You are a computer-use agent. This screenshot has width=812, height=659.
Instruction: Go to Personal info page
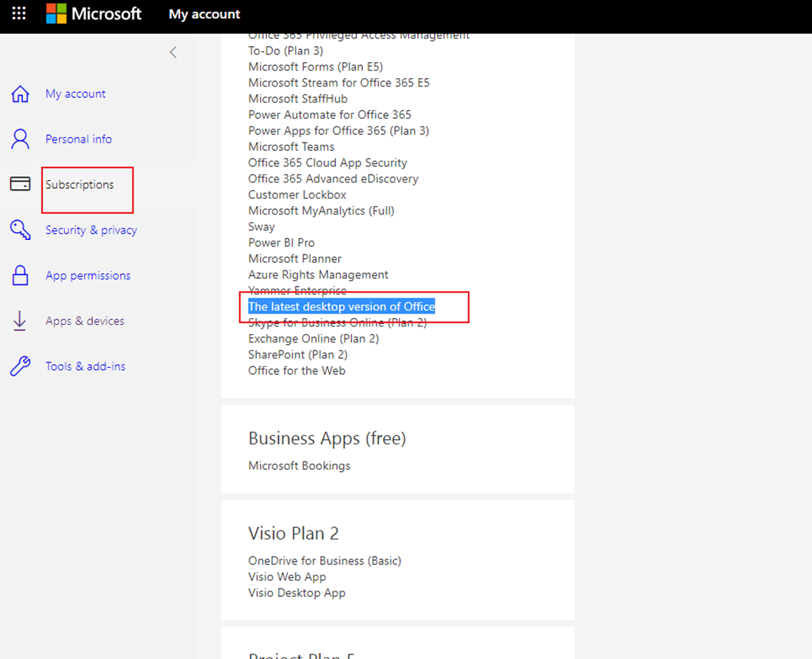pos(79,139)
